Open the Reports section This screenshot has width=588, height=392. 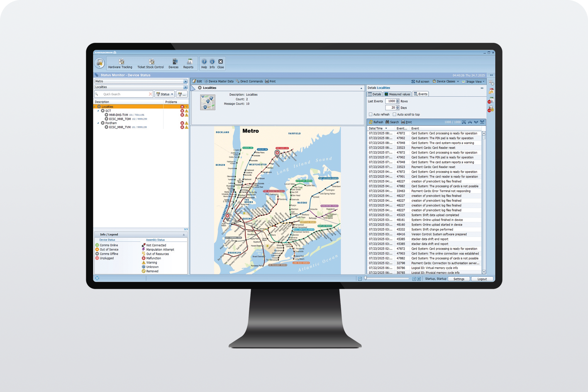(x=188, y=64)
